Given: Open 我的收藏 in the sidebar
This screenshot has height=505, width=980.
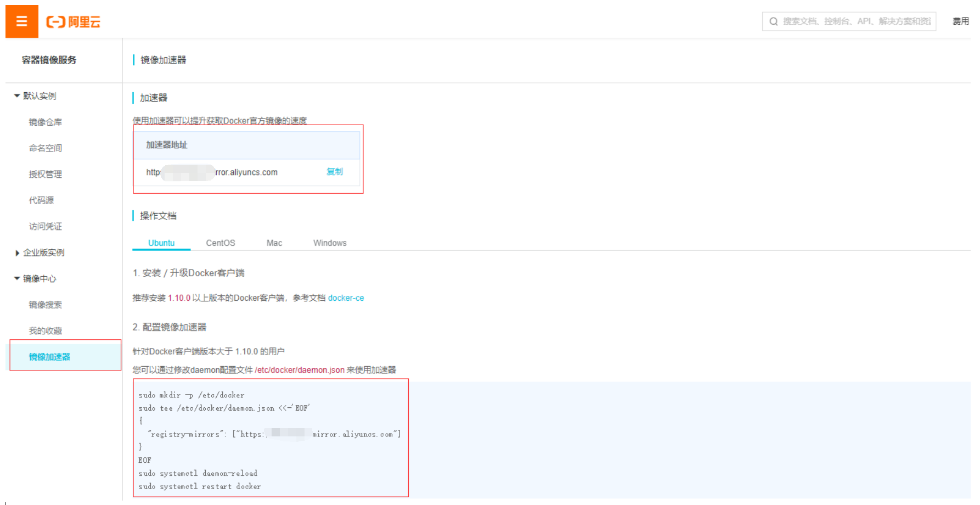Looking at the screenshot, I should pos(46,331).
